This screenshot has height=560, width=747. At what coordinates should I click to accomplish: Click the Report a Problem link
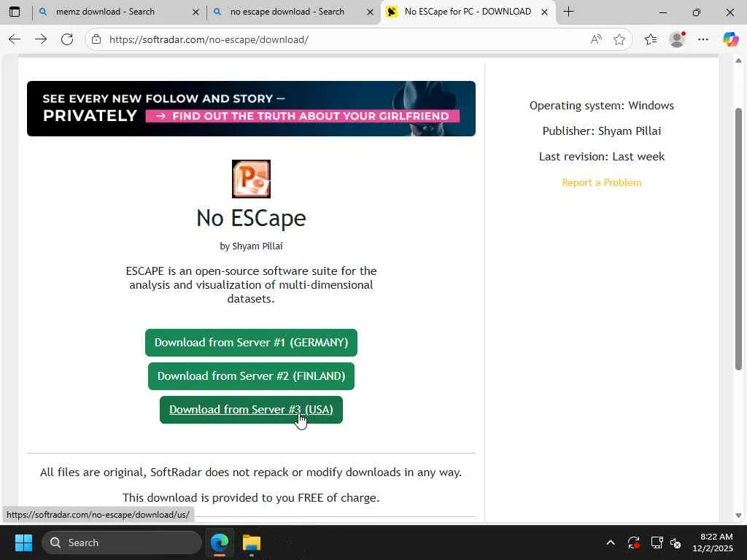[602, 182]
